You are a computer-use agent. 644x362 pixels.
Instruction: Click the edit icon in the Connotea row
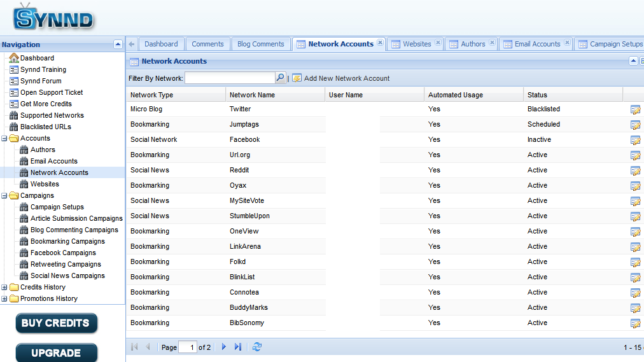pyautogui.click(x=635, y=293)
